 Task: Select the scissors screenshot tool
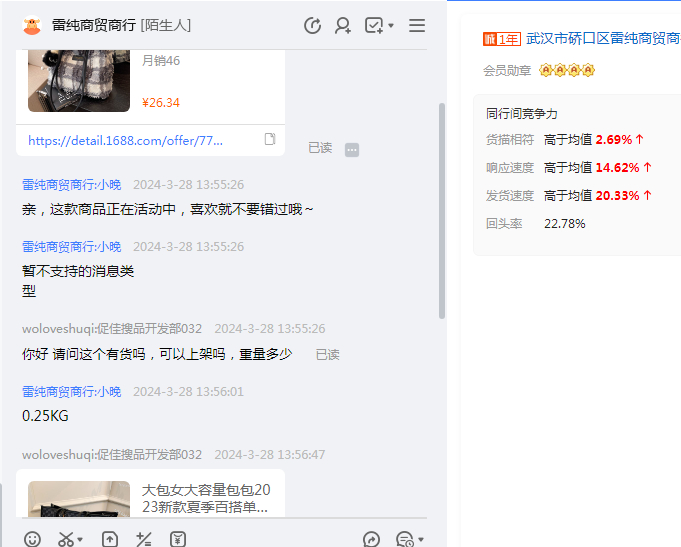coord(66,539)
